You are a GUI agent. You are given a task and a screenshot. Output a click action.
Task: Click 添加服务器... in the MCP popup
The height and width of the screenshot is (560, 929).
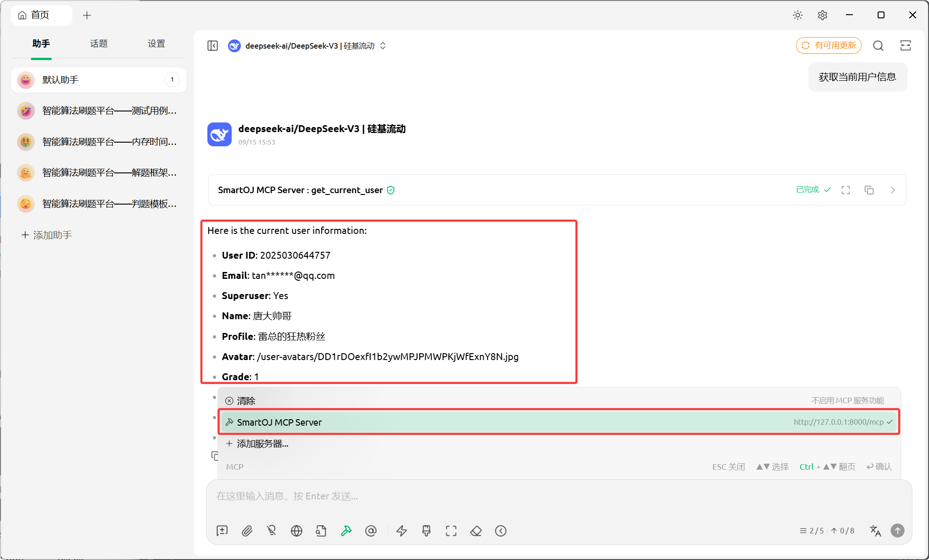click(x=559, y=444)
